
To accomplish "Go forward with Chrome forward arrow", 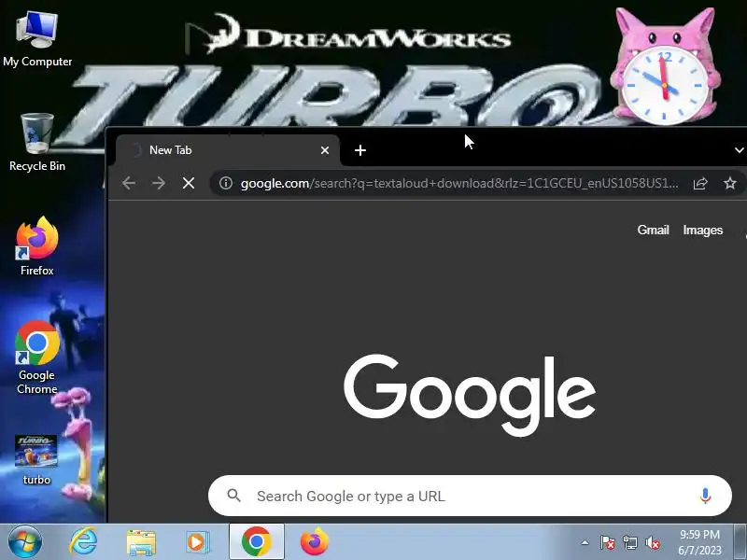I will click(x=159, y=183).
